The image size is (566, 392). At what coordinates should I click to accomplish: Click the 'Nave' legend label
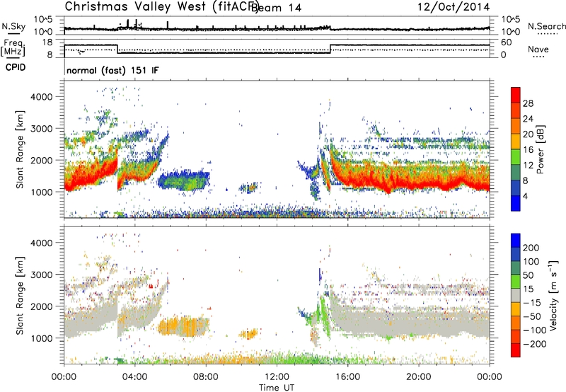point(538,49)
